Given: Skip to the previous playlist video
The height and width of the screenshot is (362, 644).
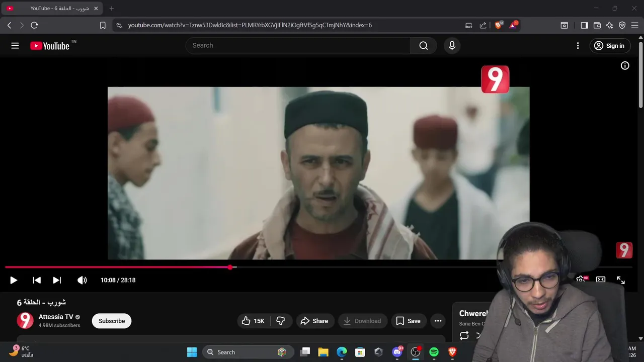Looking at the screenshot, I should pos(37,280).
